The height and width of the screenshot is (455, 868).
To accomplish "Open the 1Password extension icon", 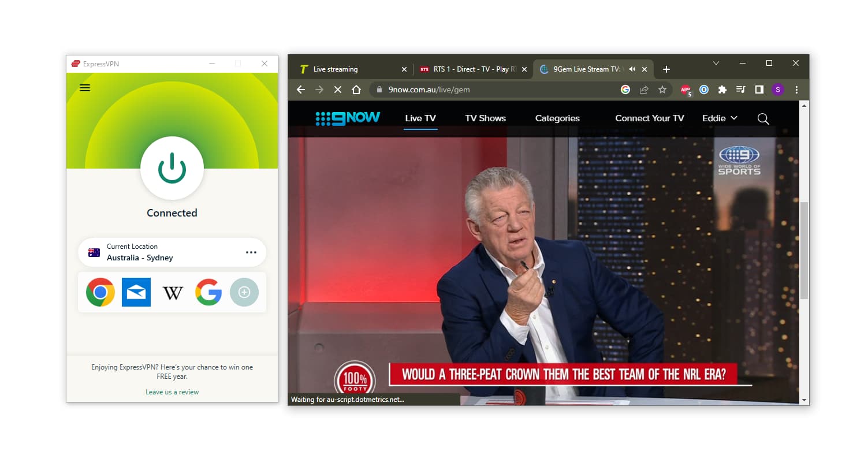I will pos(704,89).
